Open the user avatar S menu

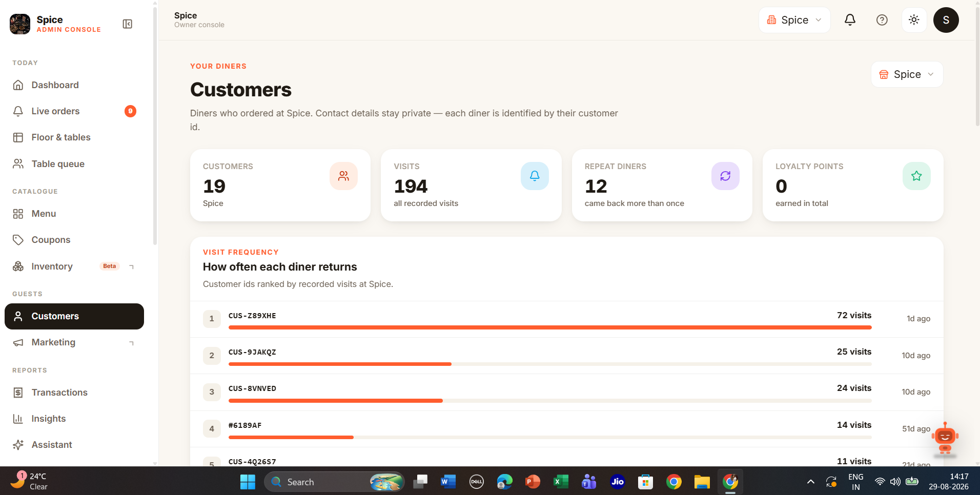pyautogui.click(x=946, y=20)
